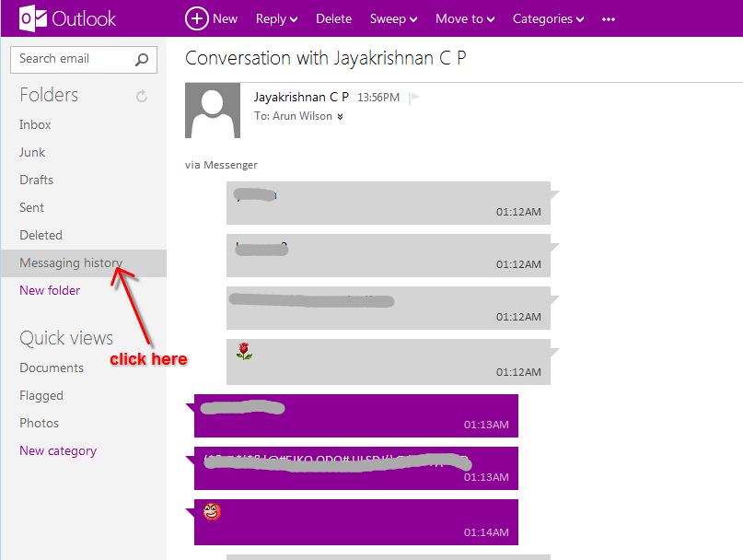743x560 pixels.
Task: Flag the message from Jayakrishnan C P
Action: tap(414, 98)
